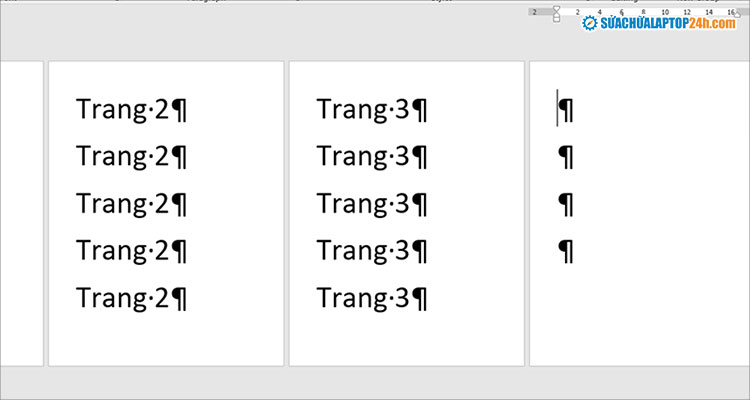Click the first "Trang·3" line on page three
The image size is (750, 400).
pyautogui.click(x=371, y=109)
